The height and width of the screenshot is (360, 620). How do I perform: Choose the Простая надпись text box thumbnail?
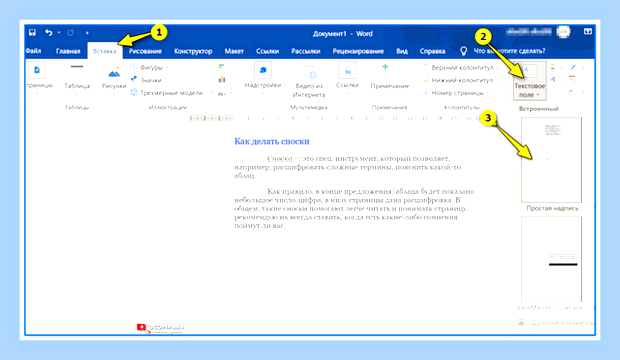[x=551, y=160]
